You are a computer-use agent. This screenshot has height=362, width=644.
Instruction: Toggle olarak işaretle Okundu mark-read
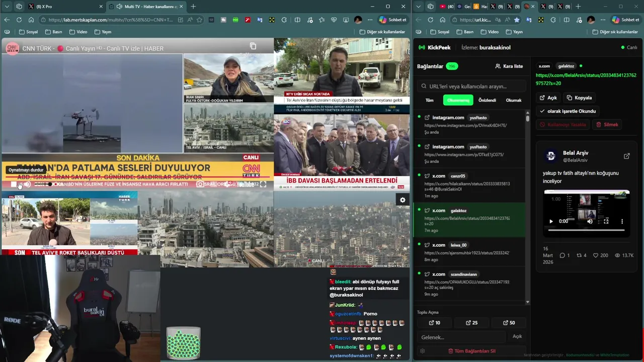(568, 111)
